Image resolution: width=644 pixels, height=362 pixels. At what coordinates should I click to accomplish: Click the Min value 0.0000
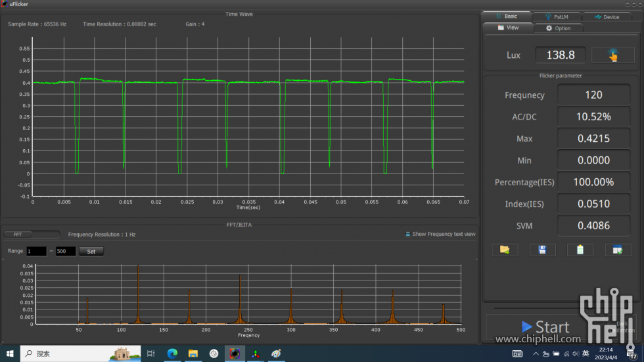(593, 160)
